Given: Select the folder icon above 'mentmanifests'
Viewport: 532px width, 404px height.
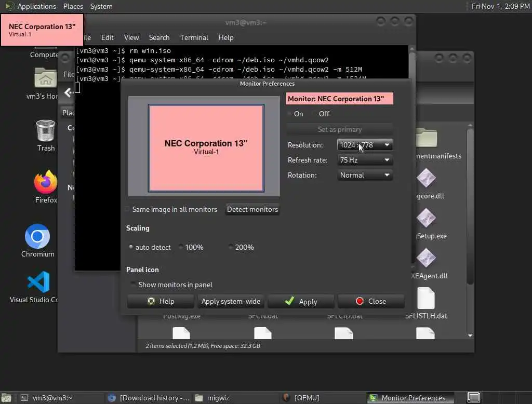Looking at the screenshot, I should pos(426,138).
